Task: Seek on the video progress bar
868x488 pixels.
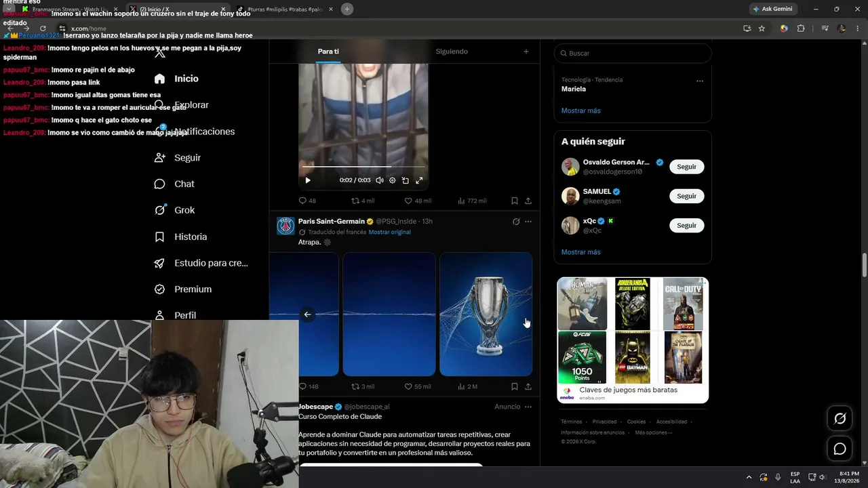Action: [x=363, y=166]
